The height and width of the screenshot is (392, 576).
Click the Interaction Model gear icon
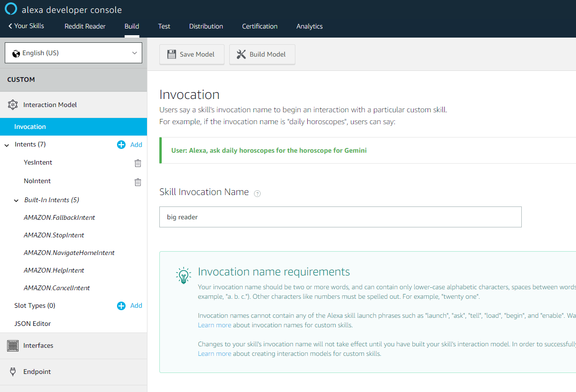tap(13, 105)
